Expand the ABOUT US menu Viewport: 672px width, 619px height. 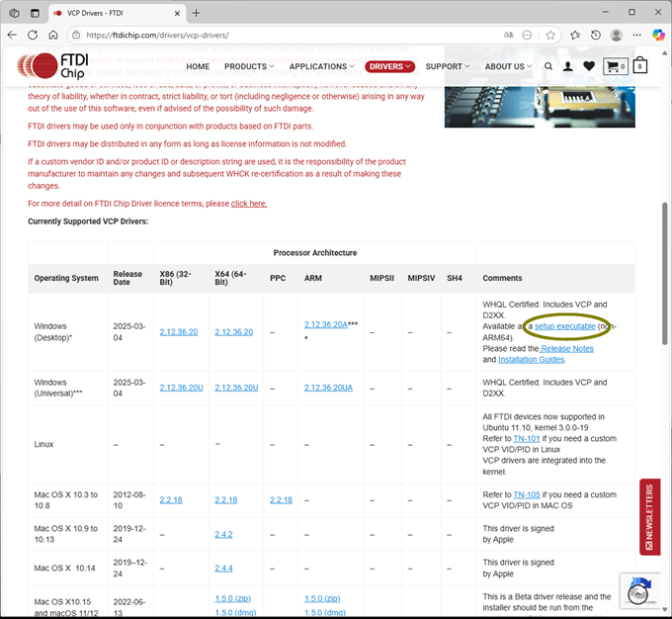508,66
